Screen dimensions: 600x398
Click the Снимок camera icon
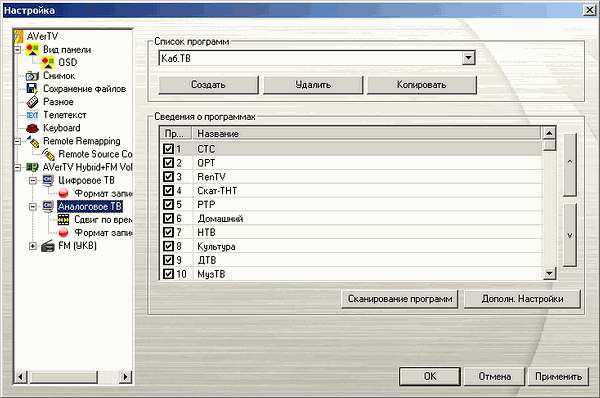pos(33,76)
